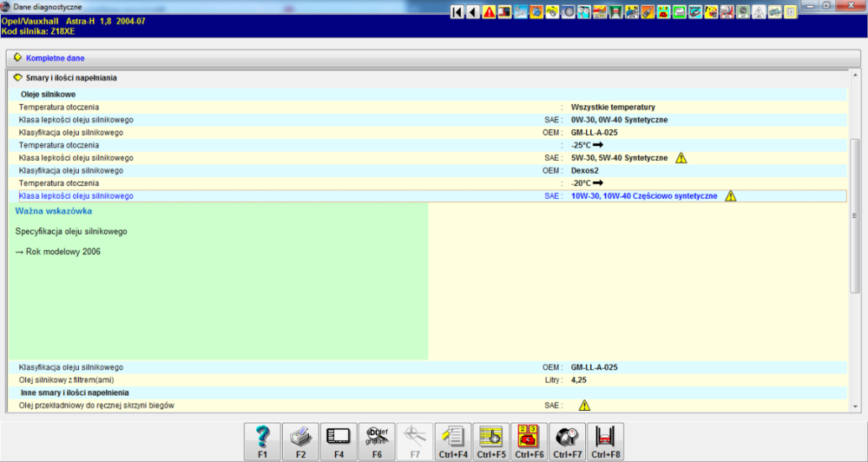Image resolution: width=868 pixels, height=462 pixels.
Task: Click the red warning triangle toolbar icon
Action: pos(489,12)
